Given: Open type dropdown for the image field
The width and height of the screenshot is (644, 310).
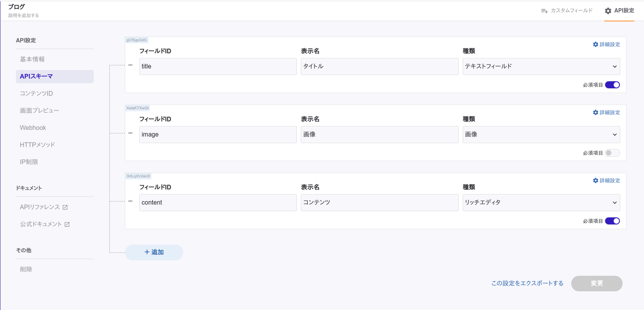Looking at the screenshot, I should 541,135.
